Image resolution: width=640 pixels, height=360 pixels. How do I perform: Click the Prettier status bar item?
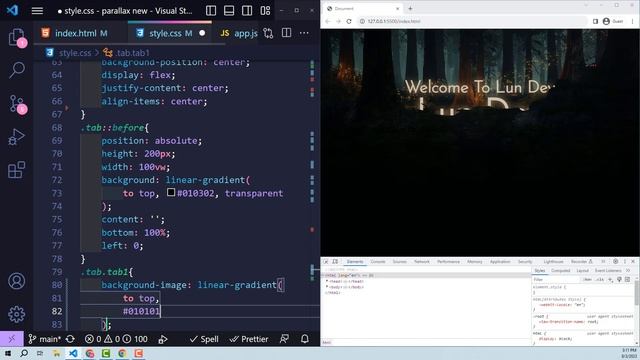[249, 339]
